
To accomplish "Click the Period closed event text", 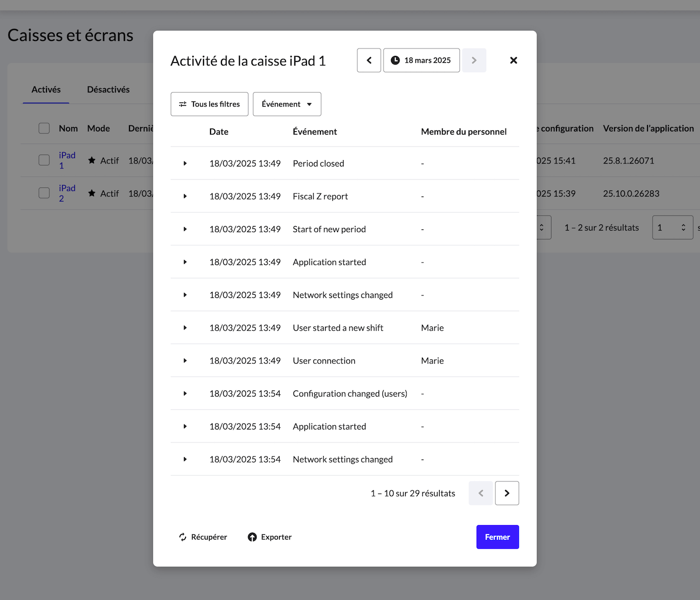I will tap(318, 163).
